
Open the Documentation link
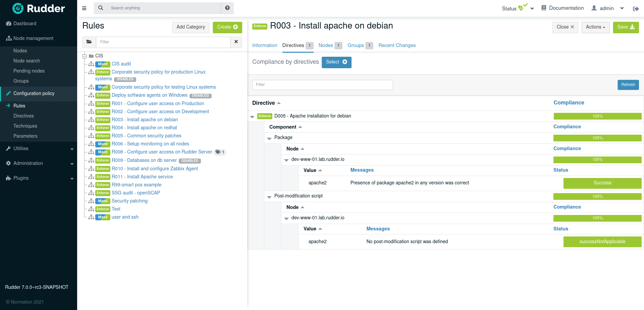click(x=566, y=8)
